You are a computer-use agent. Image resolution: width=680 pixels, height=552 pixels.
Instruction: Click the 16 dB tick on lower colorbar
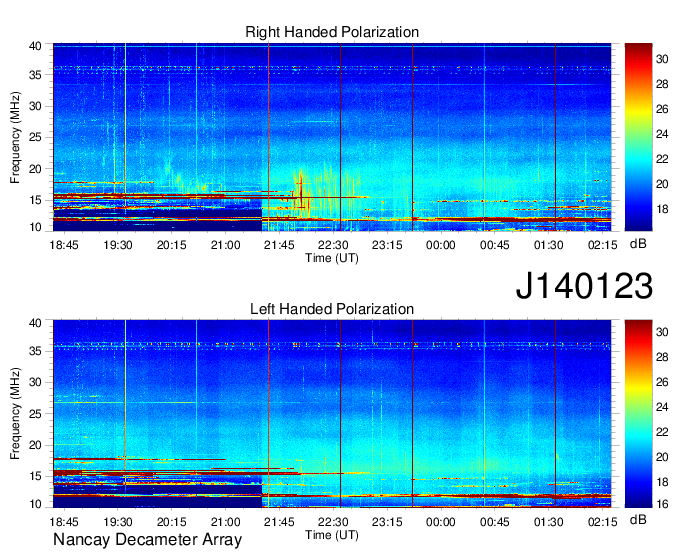click(662, 503)
